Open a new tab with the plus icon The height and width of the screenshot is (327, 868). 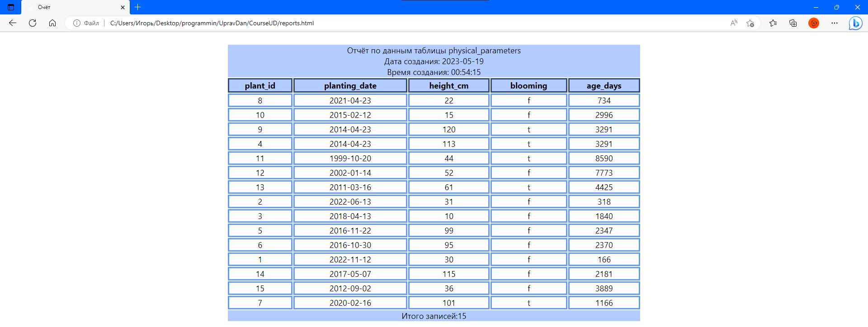tap(138, 7)
